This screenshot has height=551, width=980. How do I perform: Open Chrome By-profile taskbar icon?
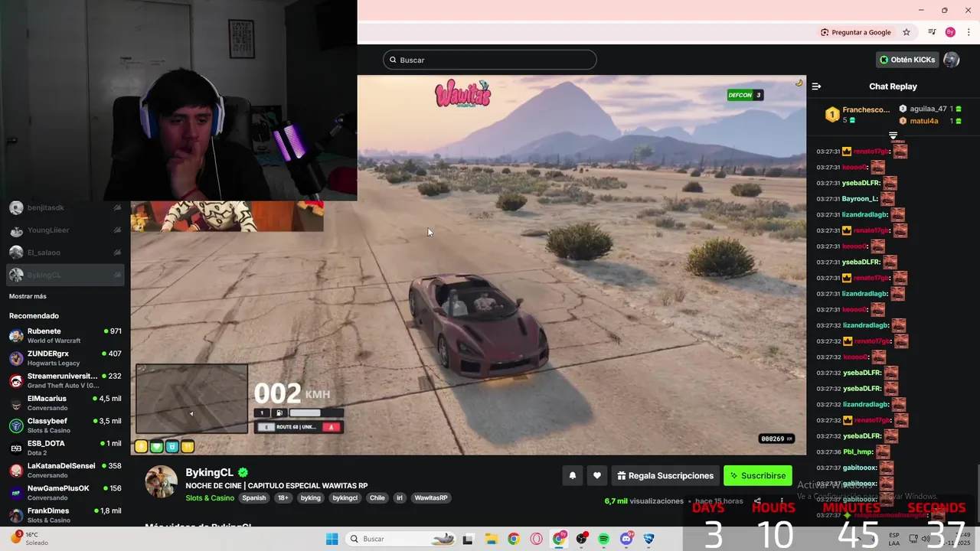559,539
